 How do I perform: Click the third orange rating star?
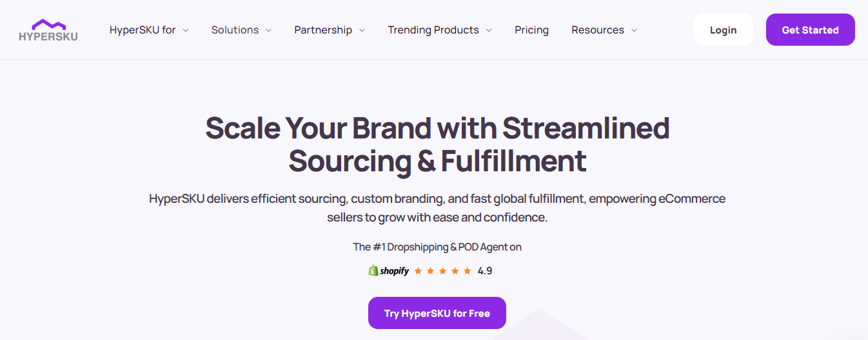tap(442, 271)
